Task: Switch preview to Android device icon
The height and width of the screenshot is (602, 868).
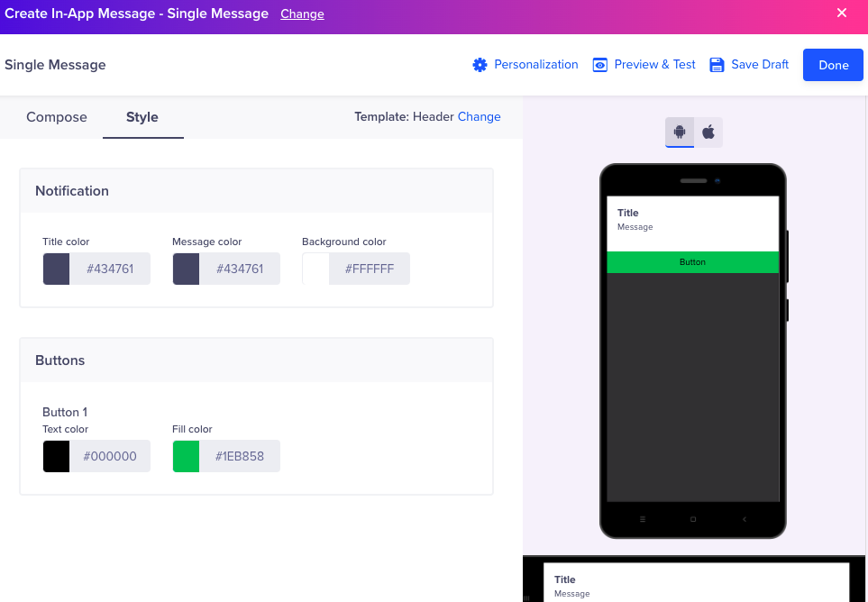Action: 680,132
